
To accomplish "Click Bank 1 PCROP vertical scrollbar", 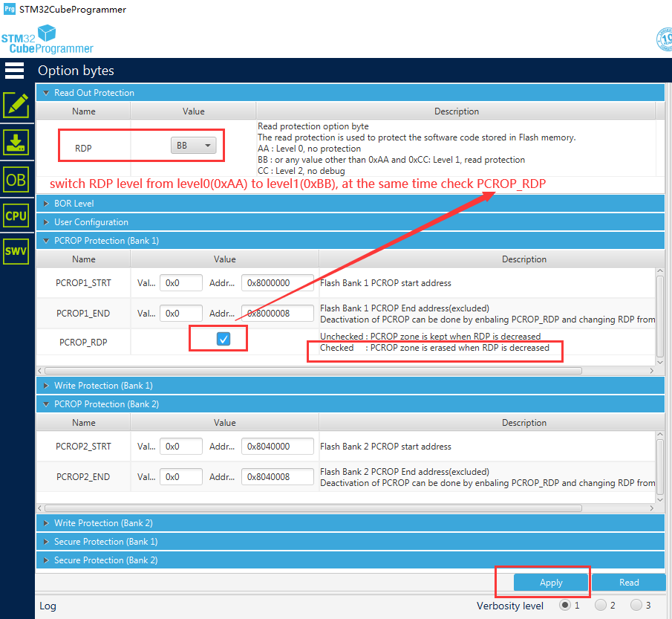I will 660,317.
